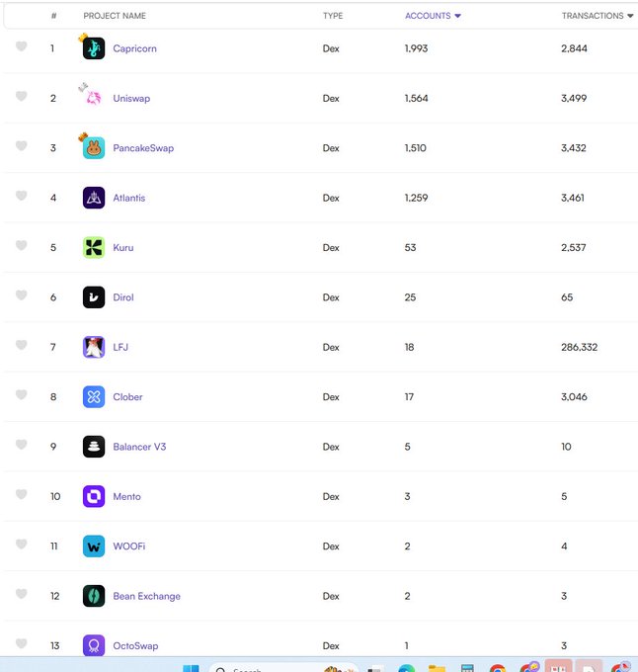Open the WOOFi project link
Screen dimensions: 638x672
pos(129,546)
